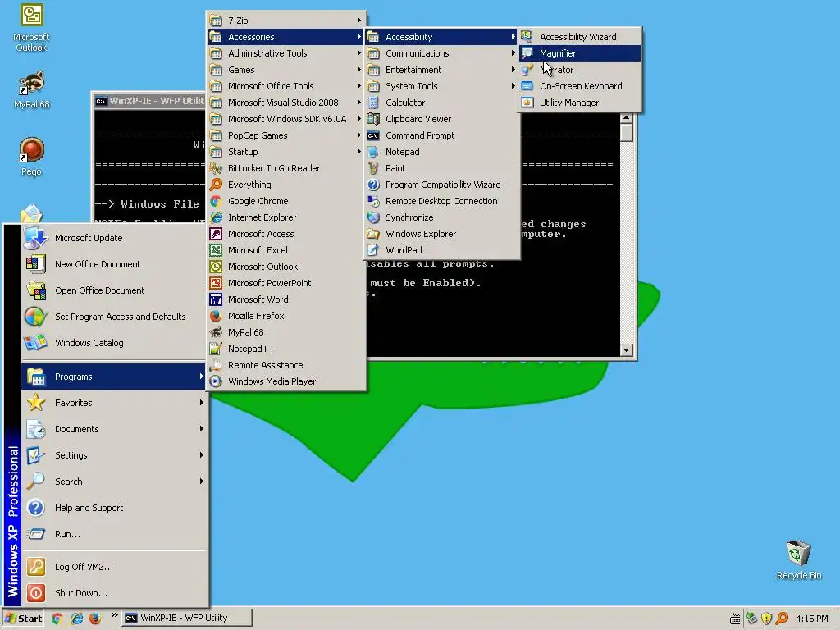The image size is (840, 630).
Task: Click New Office Document in Start menu
Action: click(x=114, y=264)
